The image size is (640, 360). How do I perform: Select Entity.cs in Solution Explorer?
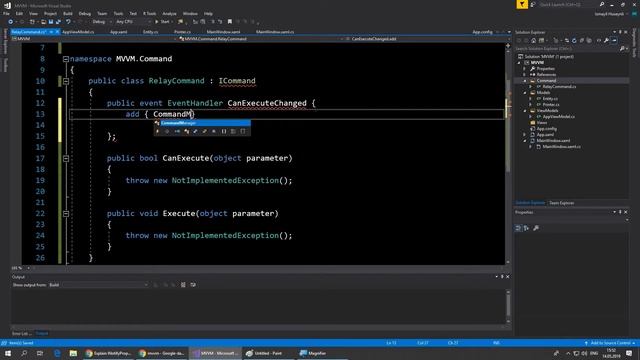(550, 99)
